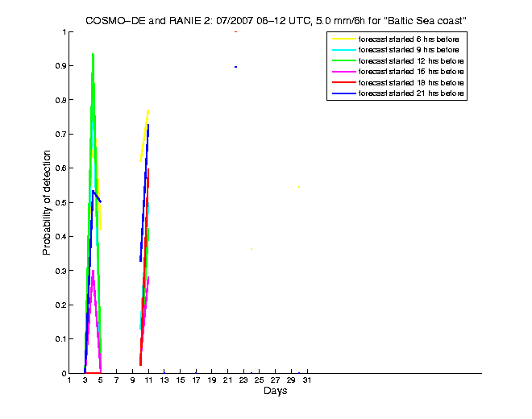Click the 'Probability of detection' y-axis label
The height and width of the screenshot is (419, 532).
tap(47, 202)
